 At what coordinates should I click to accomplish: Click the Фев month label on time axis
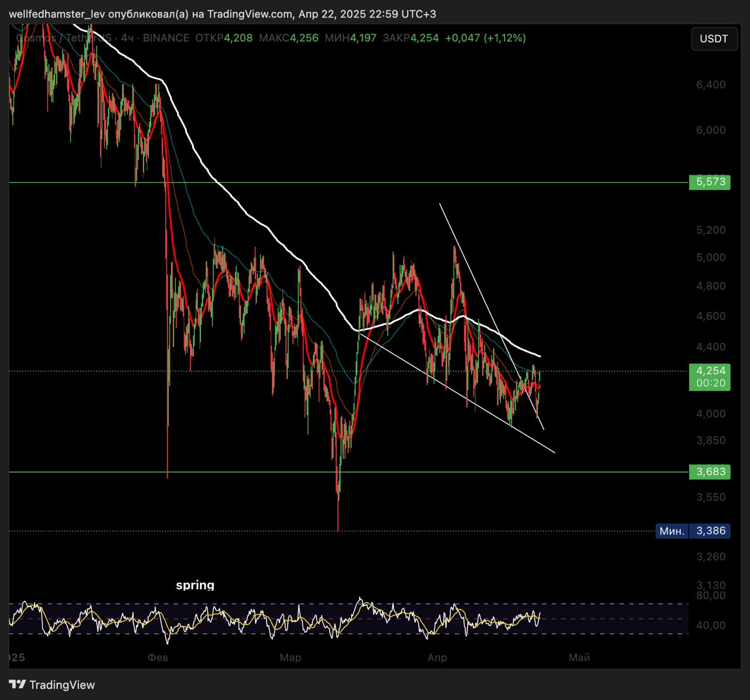158,658
